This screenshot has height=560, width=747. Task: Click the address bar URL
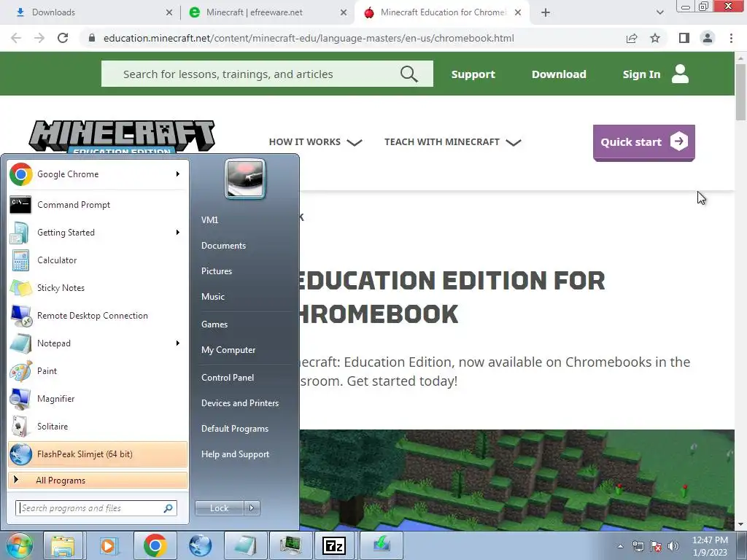click(x=309, y=38)
